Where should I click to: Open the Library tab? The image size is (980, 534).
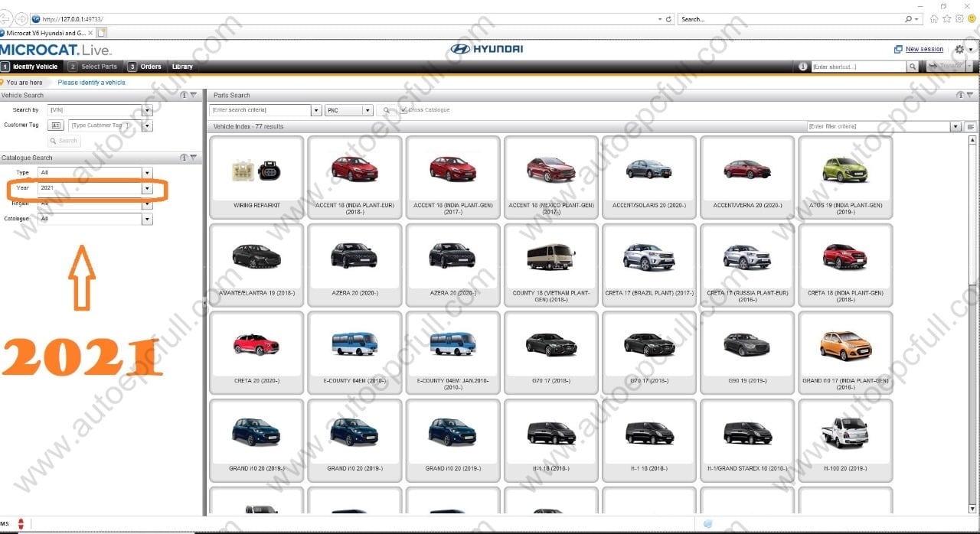[182, 67]
